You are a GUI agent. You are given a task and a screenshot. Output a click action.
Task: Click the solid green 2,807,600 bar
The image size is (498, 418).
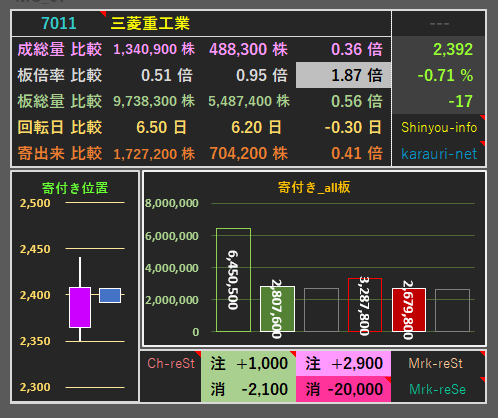coord(277,309)
